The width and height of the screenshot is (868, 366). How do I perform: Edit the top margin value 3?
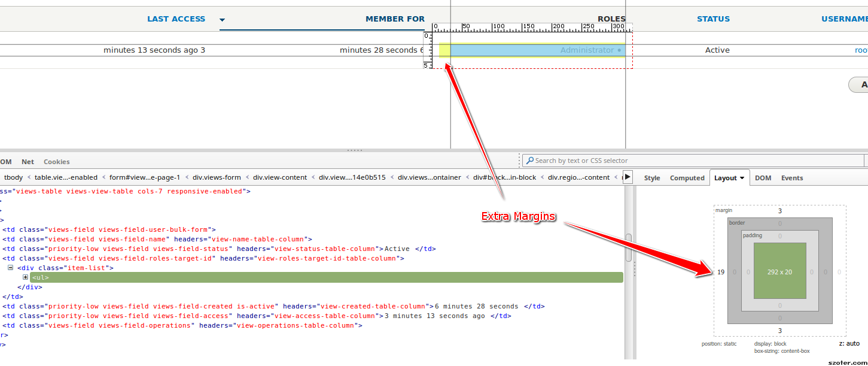779,211
